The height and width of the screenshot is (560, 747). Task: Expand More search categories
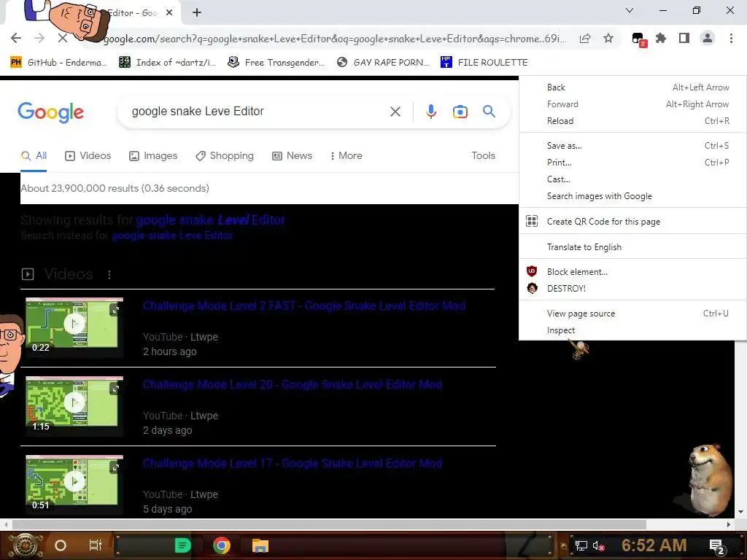(346, 156)
